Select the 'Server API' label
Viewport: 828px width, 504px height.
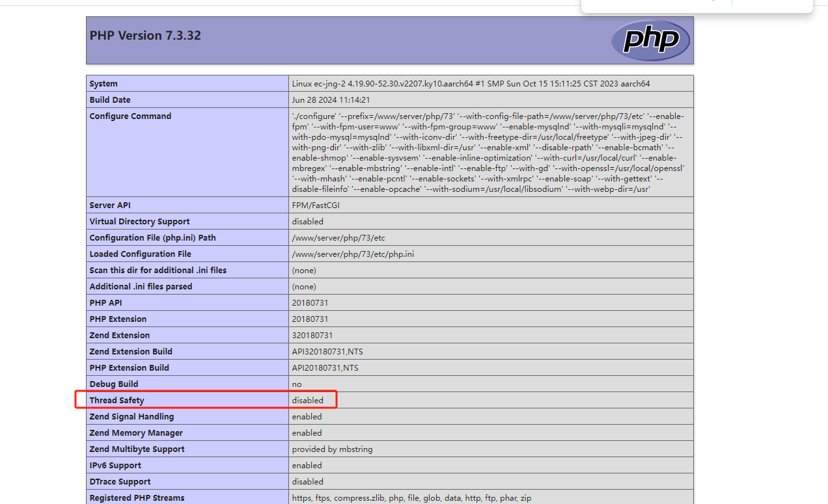tap(110, 206)
